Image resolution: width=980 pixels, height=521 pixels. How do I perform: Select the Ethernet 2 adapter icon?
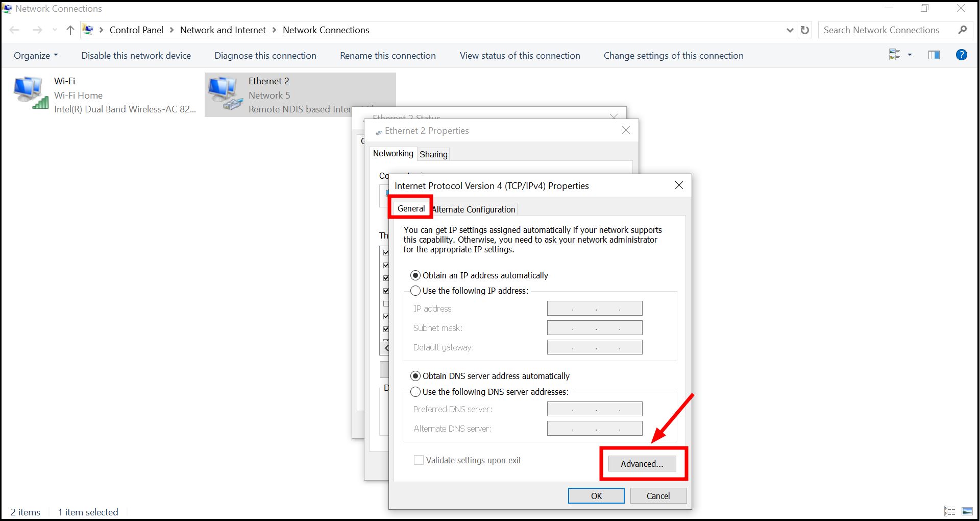(226, 93)
